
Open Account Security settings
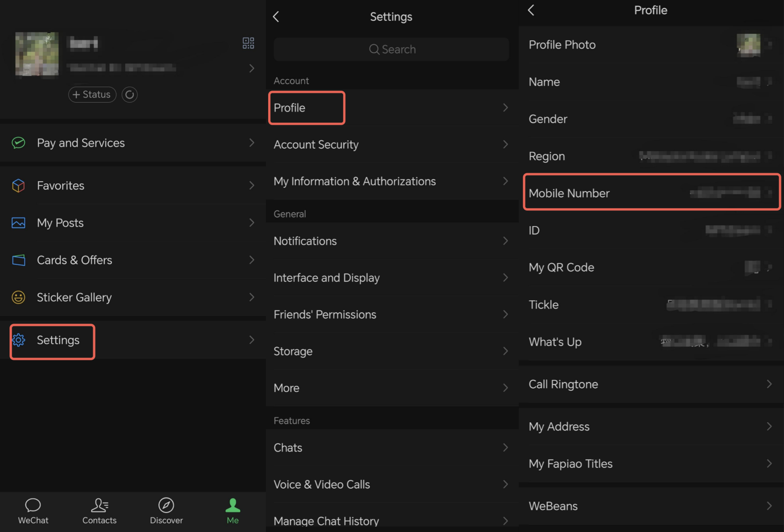(392, 144)
